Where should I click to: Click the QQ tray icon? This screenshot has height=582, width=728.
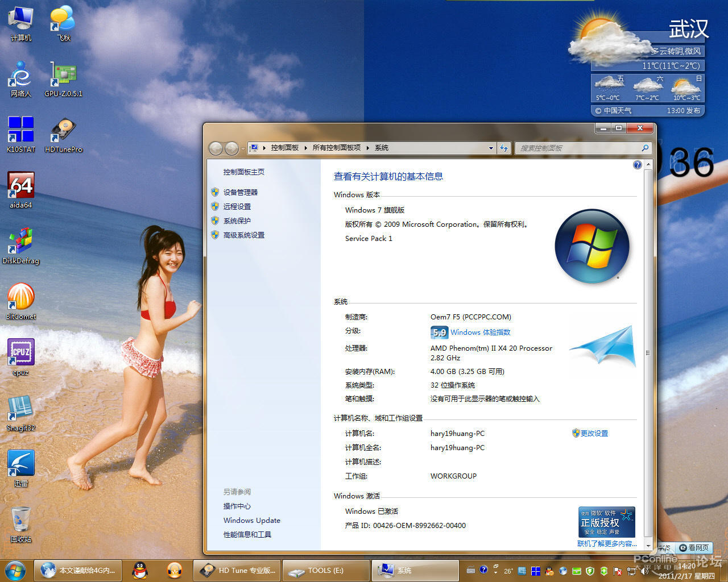point(549,571)
